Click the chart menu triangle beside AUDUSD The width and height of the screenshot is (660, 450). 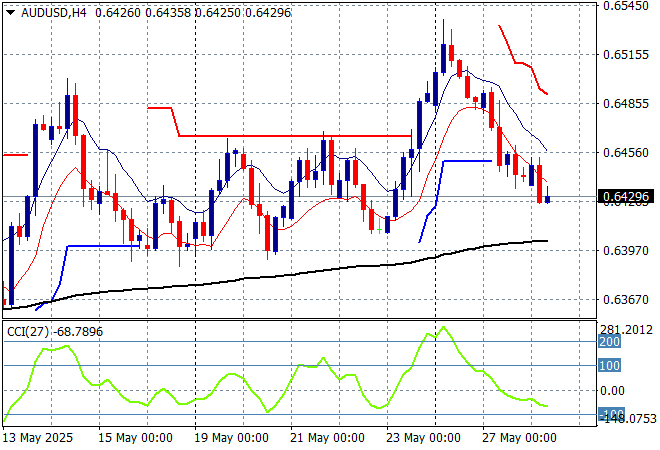click(10, 11)
